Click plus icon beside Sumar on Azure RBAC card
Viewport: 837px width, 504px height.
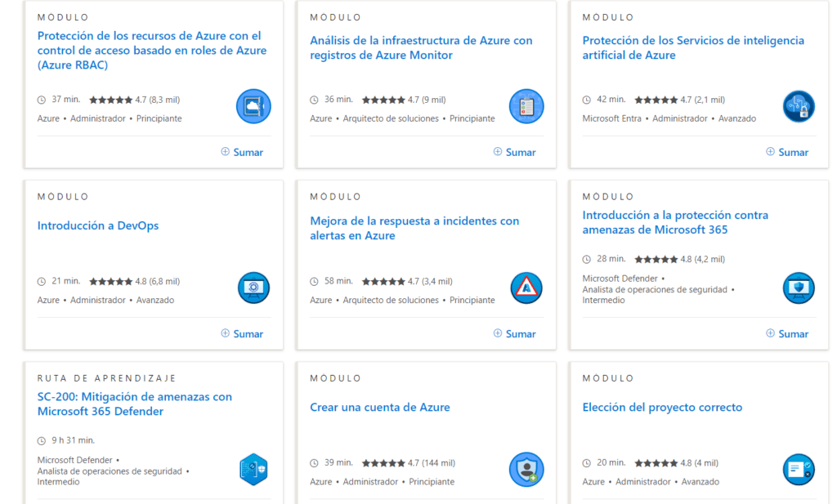(x=226, y=151)
